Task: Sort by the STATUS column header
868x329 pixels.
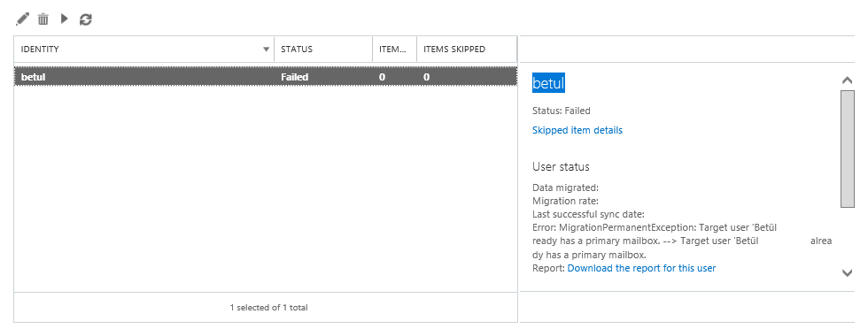Action: (323, 50)
